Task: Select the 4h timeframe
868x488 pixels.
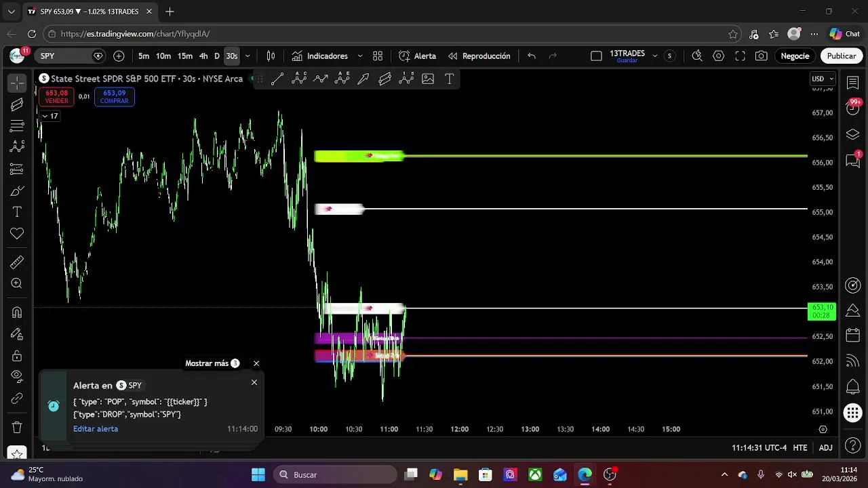Action: pyautogui.click(x=203, y=56)
